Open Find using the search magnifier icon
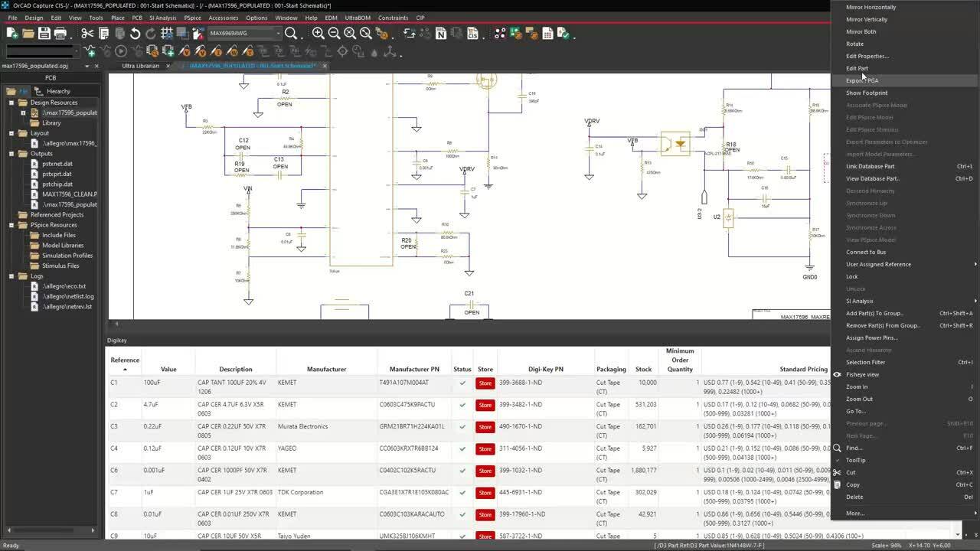This screenshot has height=551, width=980. coord(292,33)
